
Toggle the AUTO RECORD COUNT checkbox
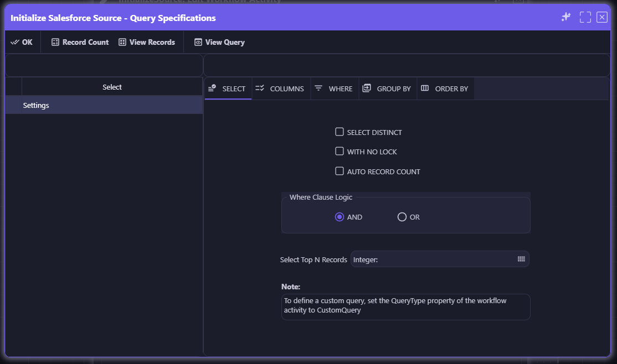click(x=339, y=171)
